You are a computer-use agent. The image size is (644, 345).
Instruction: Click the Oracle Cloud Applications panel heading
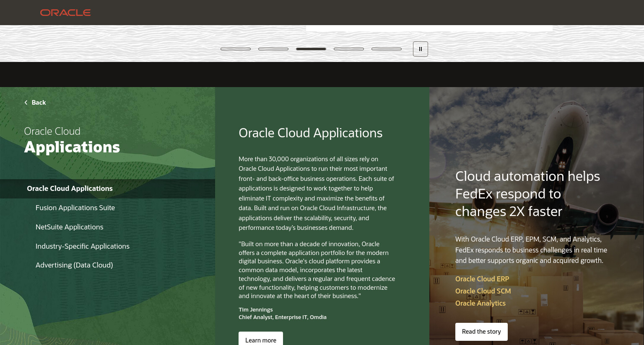311,133
